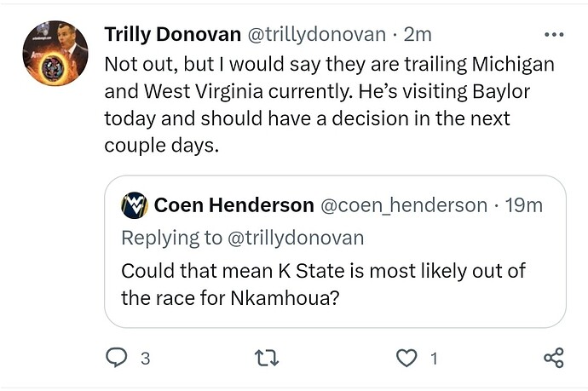Like the tweet with the heart icon

tap(407, 358)
